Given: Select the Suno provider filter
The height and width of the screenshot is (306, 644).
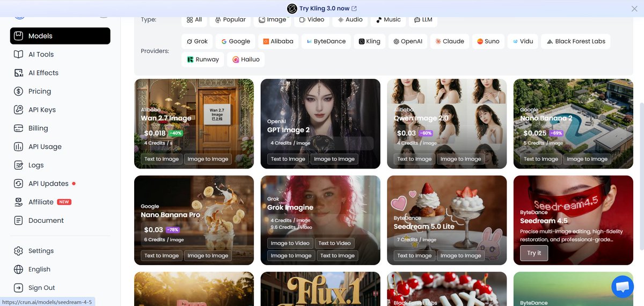Looking at the screenshot, I should click(488, 41).
